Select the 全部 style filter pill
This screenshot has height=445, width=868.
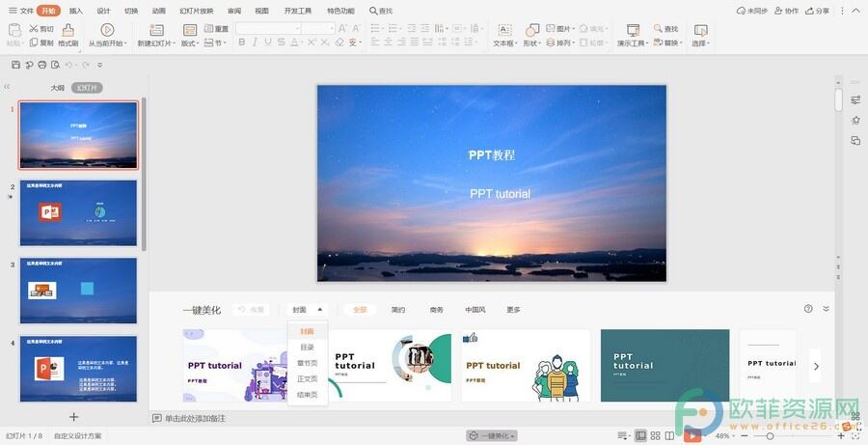coord(360,310)
